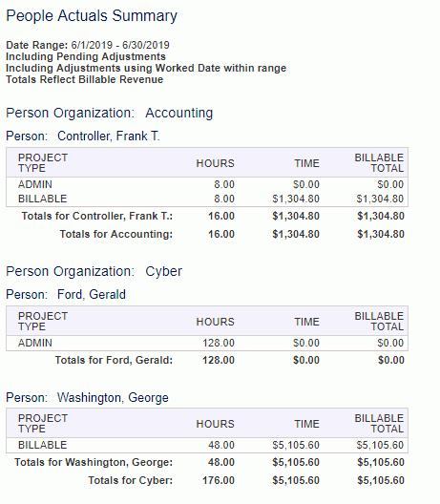Click the Person Organization: Accounting heading
This screenshot has height=504, width=440.
109,114
